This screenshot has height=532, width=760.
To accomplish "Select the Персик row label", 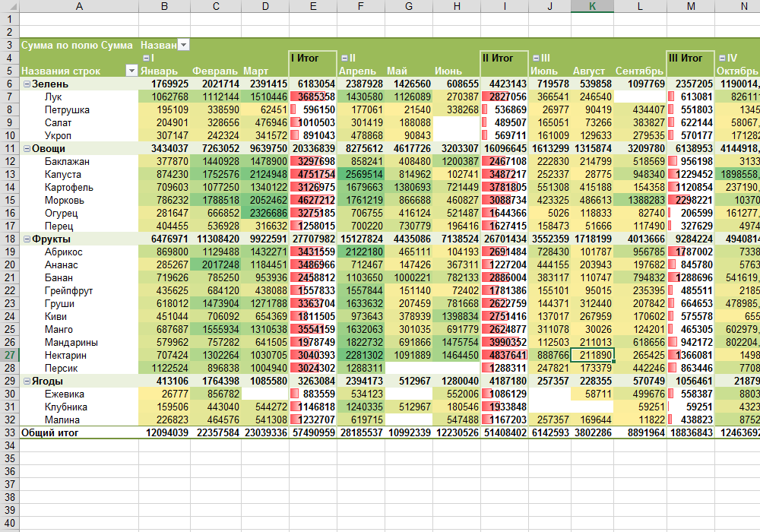I will click(x=79, y=369).
